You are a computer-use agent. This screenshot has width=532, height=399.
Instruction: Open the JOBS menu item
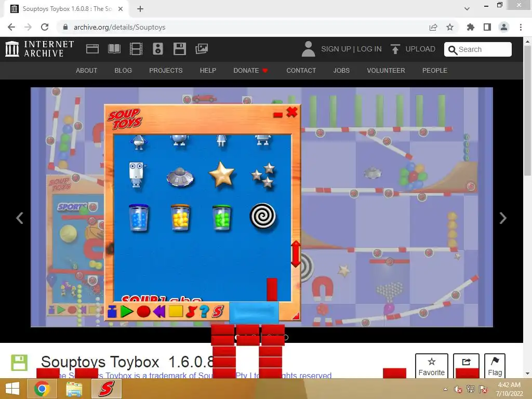point(341,70)
